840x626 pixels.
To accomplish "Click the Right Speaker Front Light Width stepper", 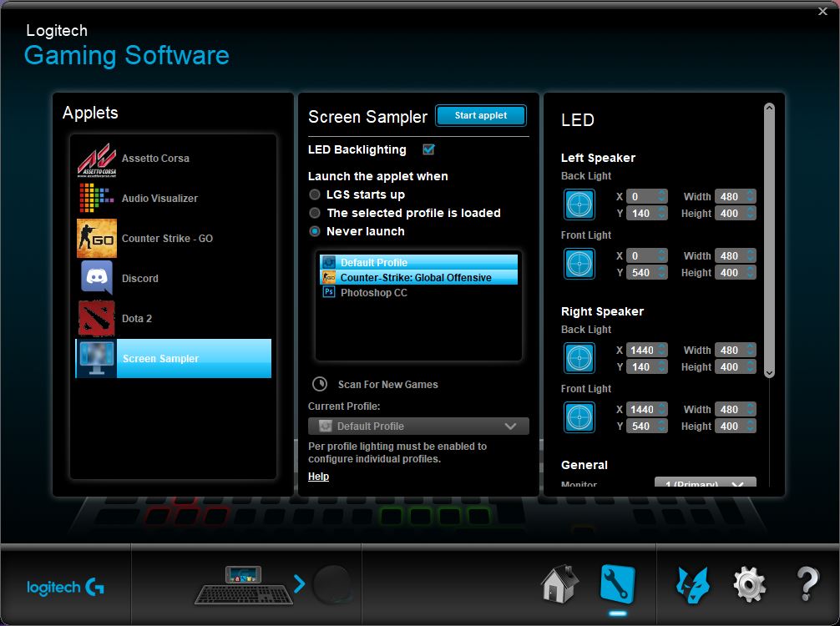I will (751, 410).
